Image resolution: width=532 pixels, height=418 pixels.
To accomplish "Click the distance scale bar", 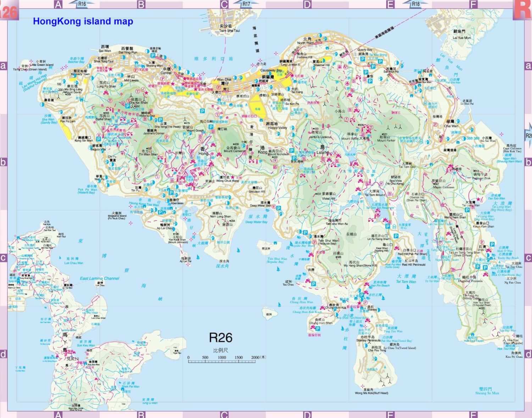I will [226, 361].
